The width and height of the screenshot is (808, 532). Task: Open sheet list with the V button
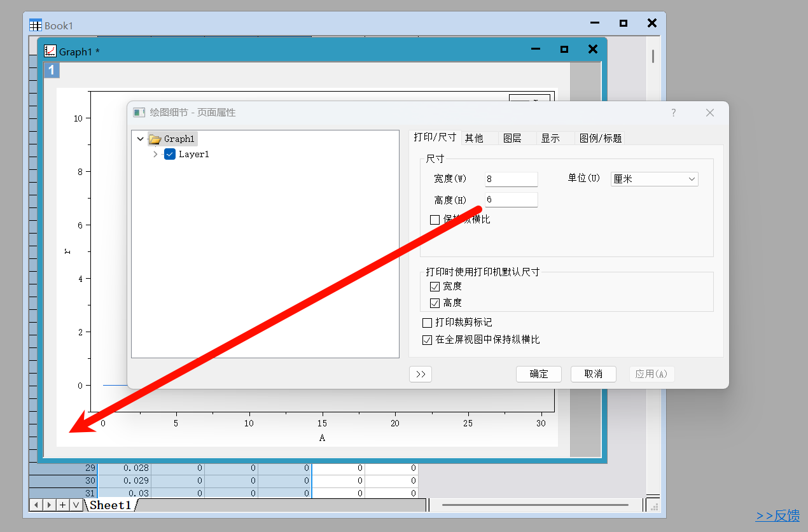point(76,505)
